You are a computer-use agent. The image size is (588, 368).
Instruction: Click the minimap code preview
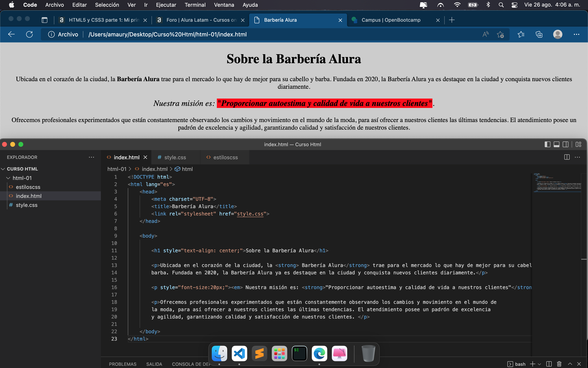[557, 183]
